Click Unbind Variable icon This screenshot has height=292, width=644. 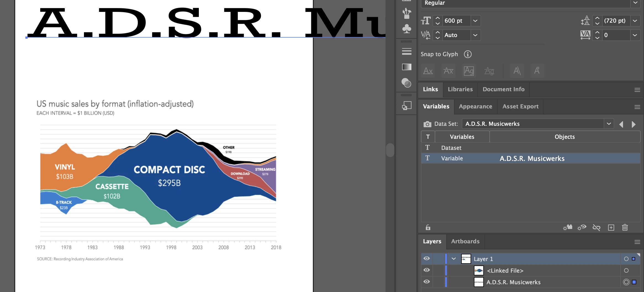597,227
